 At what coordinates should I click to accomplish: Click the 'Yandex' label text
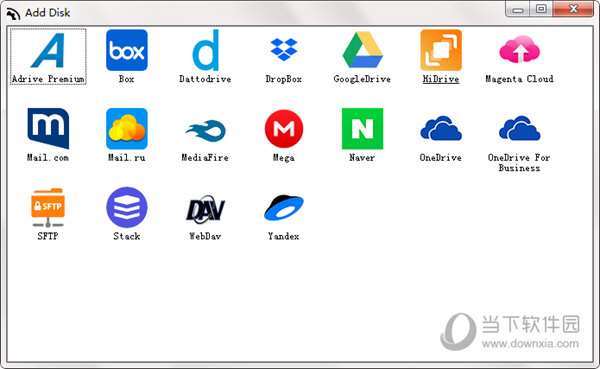(284, 236)
